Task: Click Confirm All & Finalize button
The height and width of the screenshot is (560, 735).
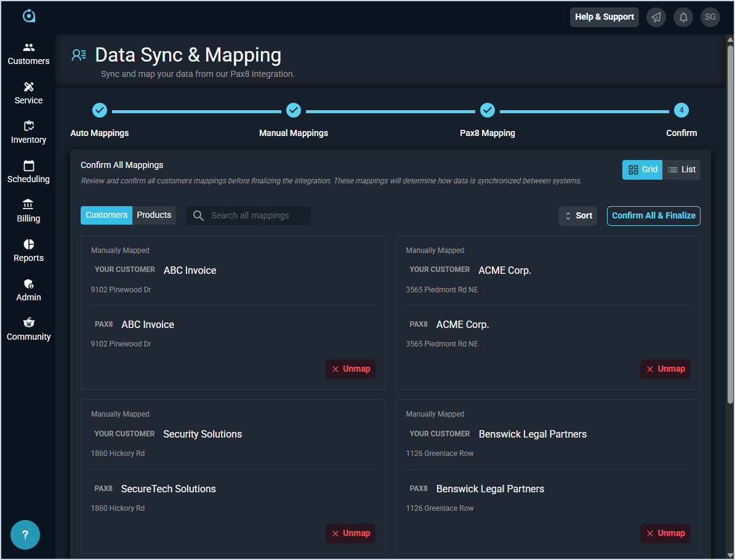Action: point(653,216)
